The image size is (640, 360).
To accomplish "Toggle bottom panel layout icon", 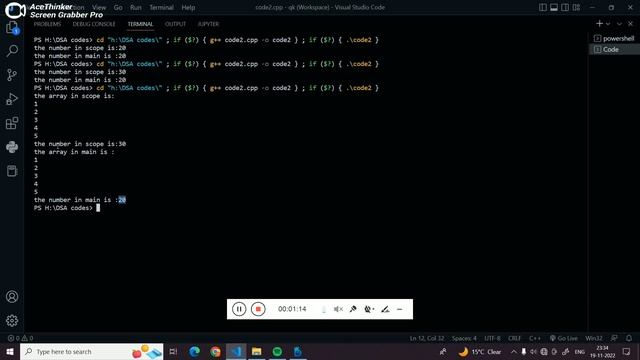I will (x=554, y=7).
